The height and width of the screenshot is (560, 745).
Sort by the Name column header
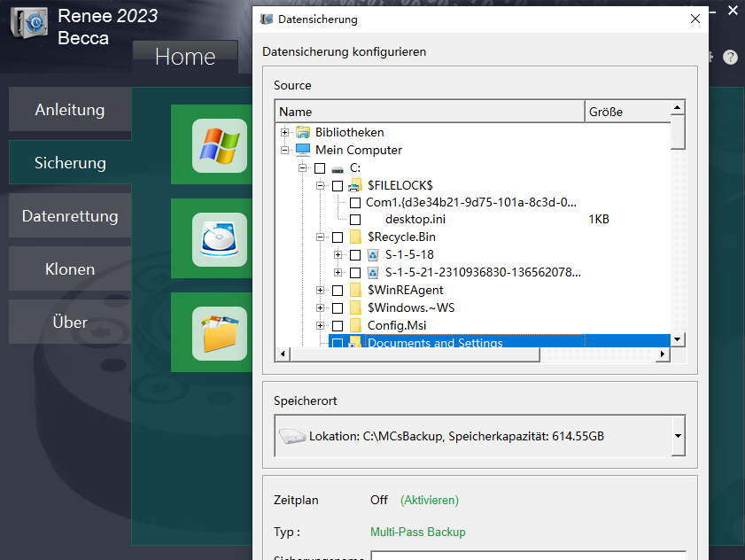(430, 112)
